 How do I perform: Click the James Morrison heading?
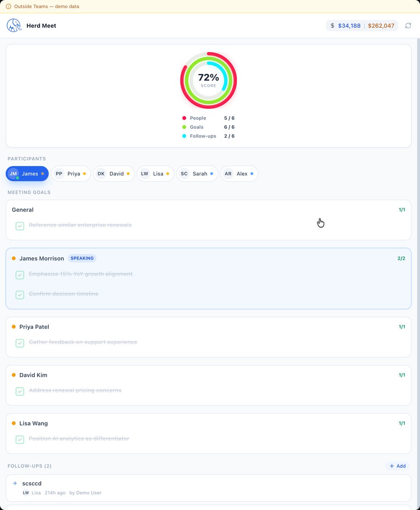[42, 259]
